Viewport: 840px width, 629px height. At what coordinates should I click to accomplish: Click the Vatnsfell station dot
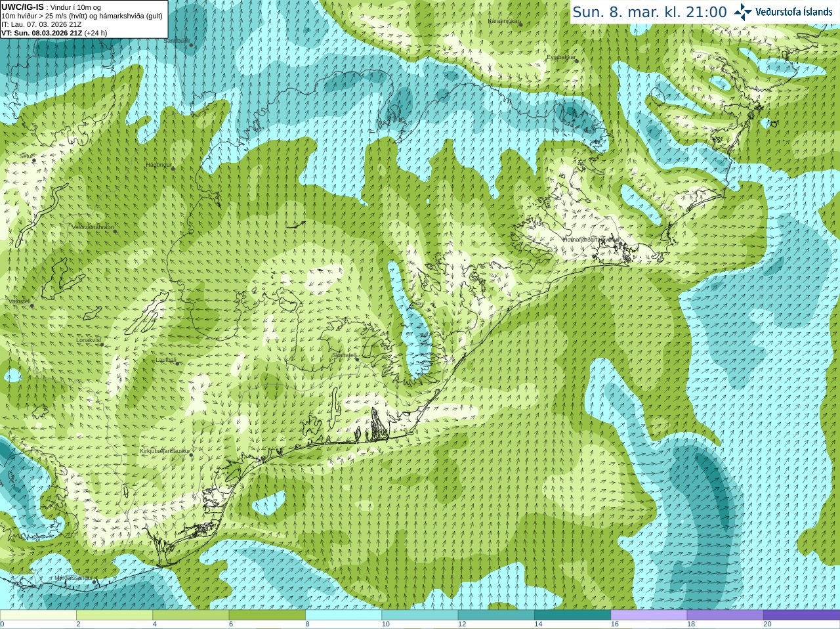31,305
